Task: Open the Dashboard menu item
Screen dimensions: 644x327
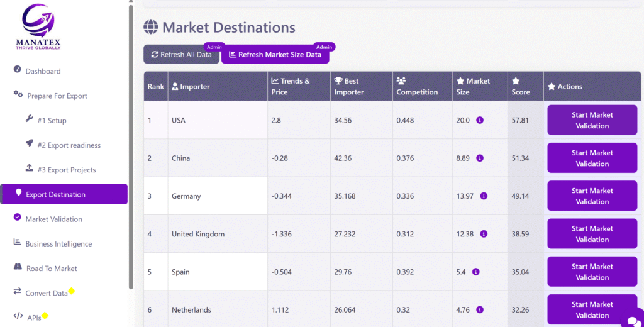Action: click(43, 71)
